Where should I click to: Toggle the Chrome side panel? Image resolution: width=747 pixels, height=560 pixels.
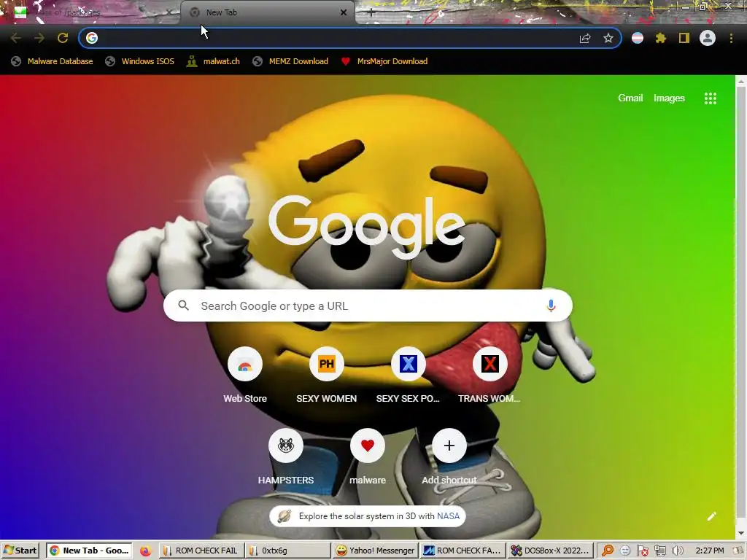tap(684, 38)
